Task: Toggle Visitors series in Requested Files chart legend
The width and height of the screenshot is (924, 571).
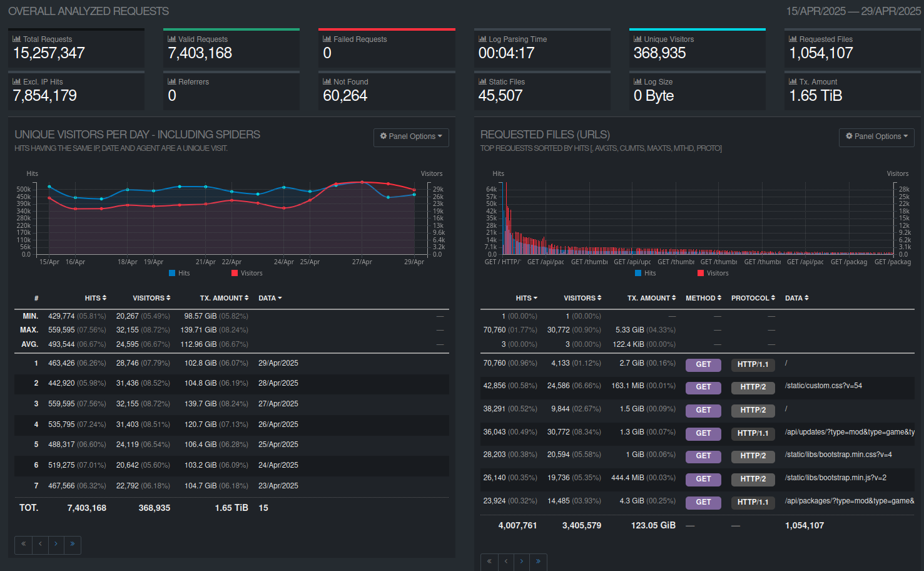Action: pyautogui.click(x=717, y=273)
